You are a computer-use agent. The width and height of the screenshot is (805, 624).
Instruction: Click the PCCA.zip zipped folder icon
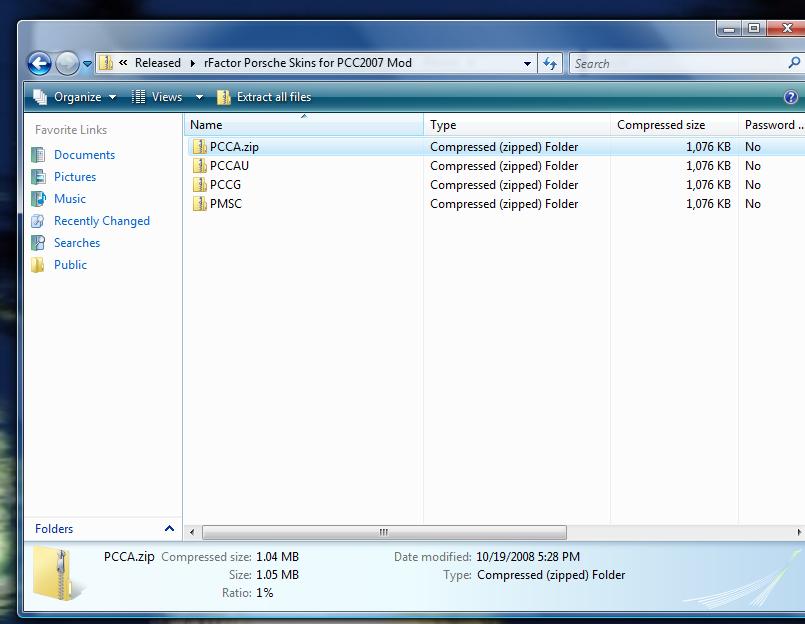(x=199, y=147)
